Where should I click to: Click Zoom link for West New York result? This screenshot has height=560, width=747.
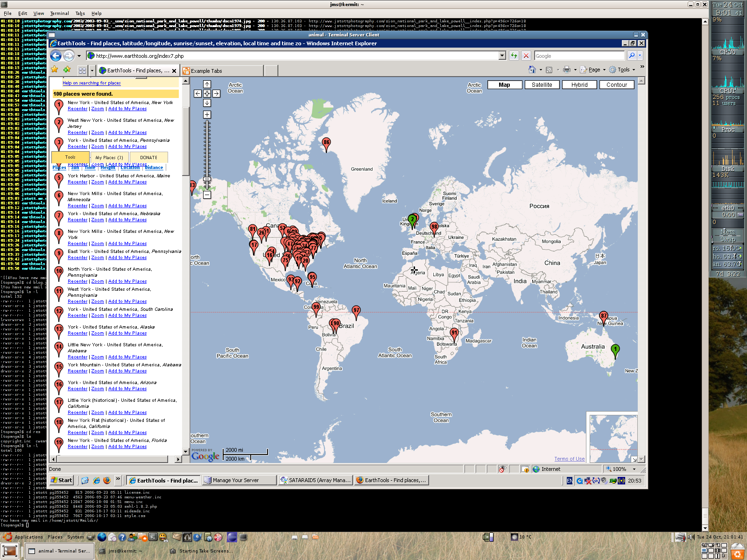point(98,133)
